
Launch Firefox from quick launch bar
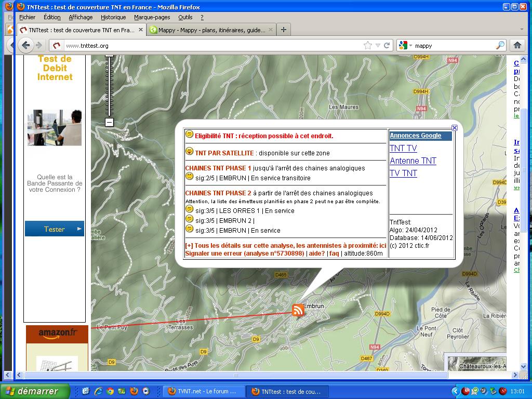(134, 391)
